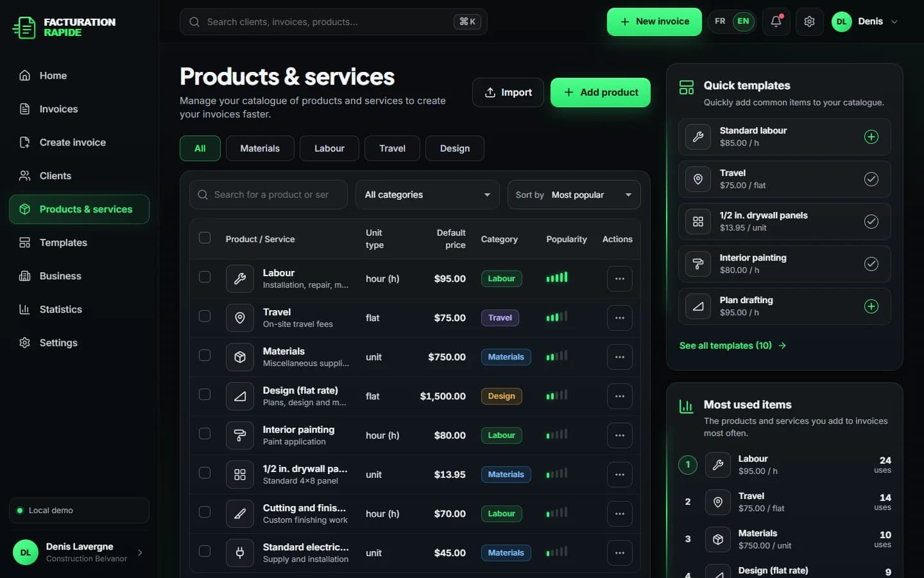
Task: Open actions menu for the Labour row
Action: click(x=619, y=279)
